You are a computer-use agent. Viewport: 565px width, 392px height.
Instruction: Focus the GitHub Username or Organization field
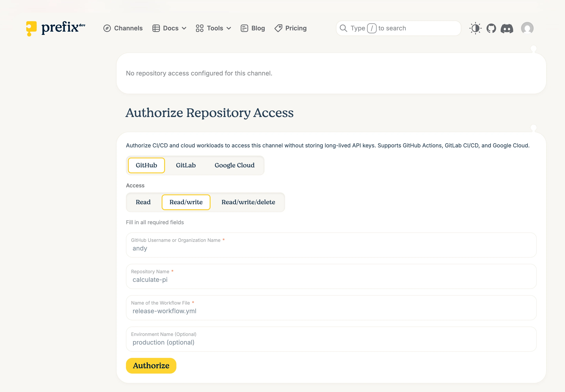tap(331, 245)
